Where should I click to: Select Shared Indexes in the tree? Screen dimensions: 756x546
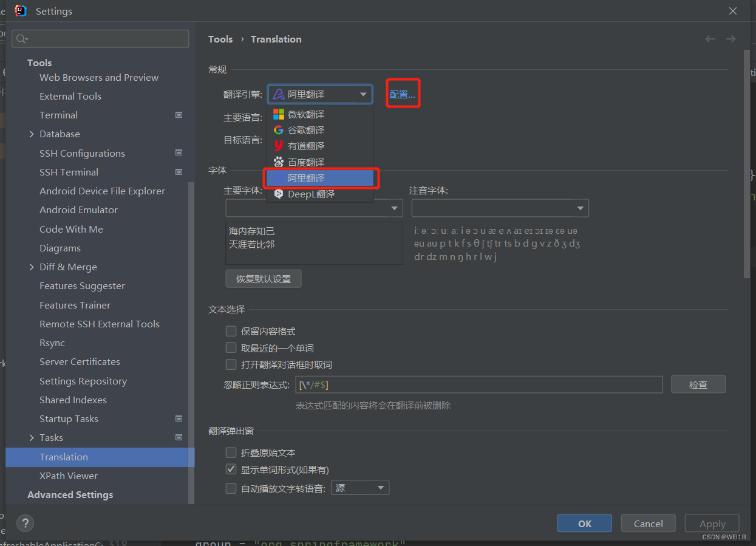coord(73,400)
